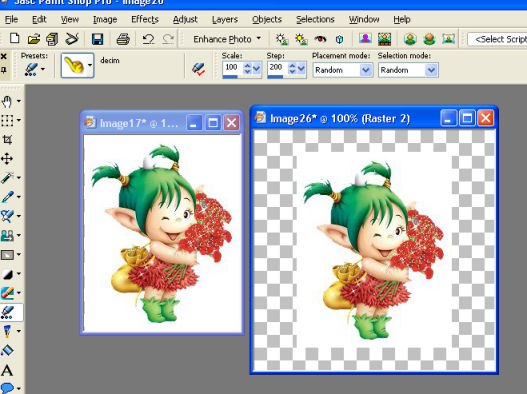Click the Red Eye removal icon
Screen dimensions: 527x394
(x=320, y=39)
